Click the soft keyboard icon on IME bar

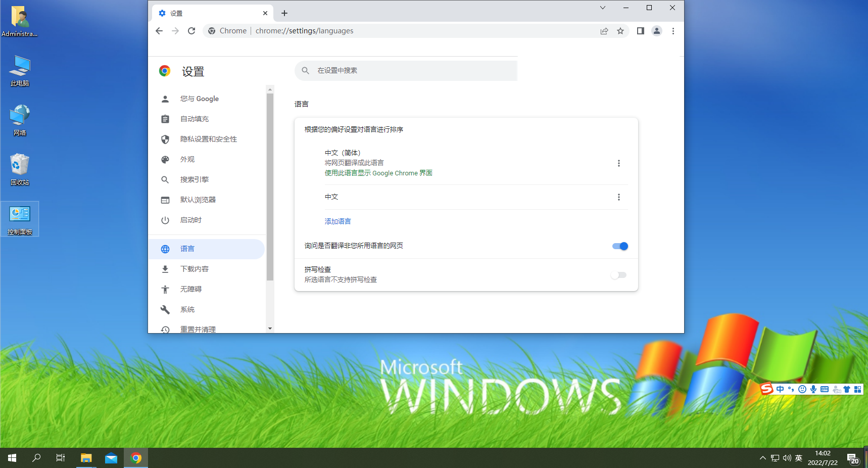coord(825,389)
